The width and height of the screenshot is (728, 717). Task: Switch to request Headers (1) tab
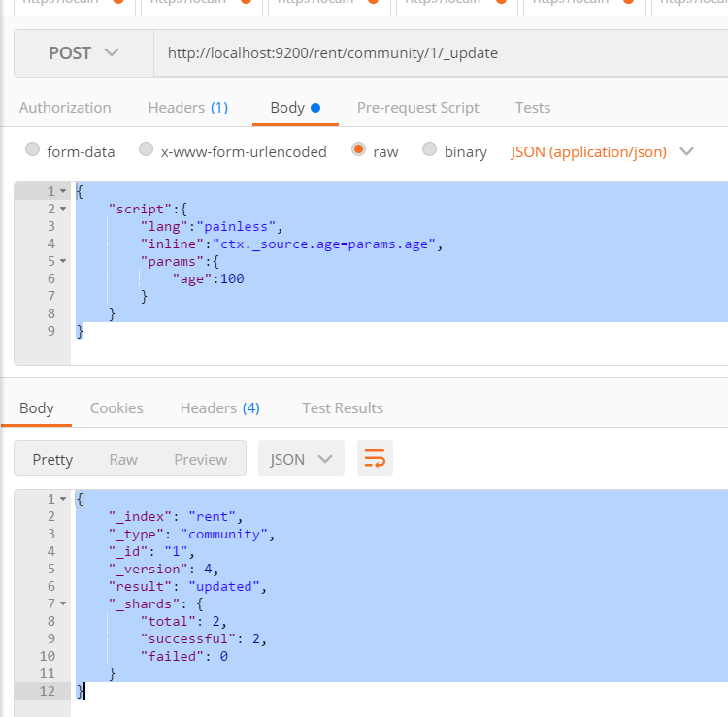187,108
